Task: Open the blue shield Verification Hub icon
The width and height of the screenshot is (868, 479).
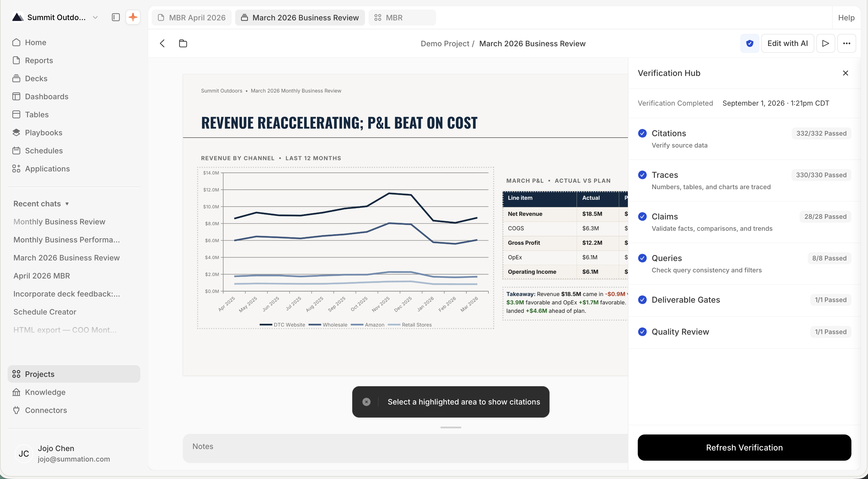Action: [x=750, y=43]
